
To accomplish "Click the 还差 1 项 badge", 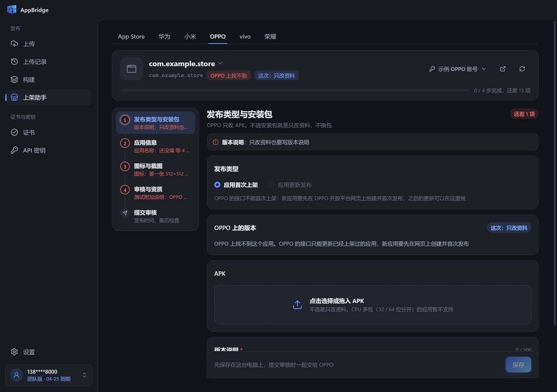I will click(x=524, y=114).
